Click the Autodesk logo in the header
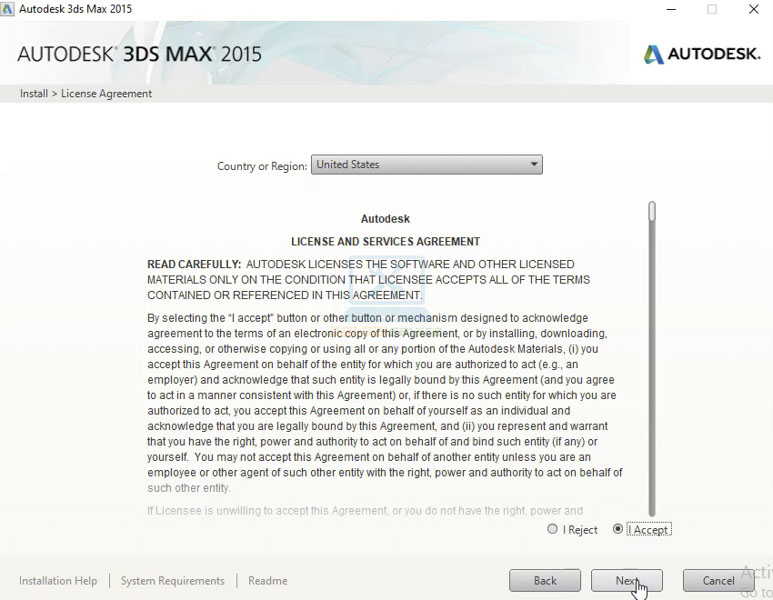This screenshot has height=600, width=773. (701, 54)
